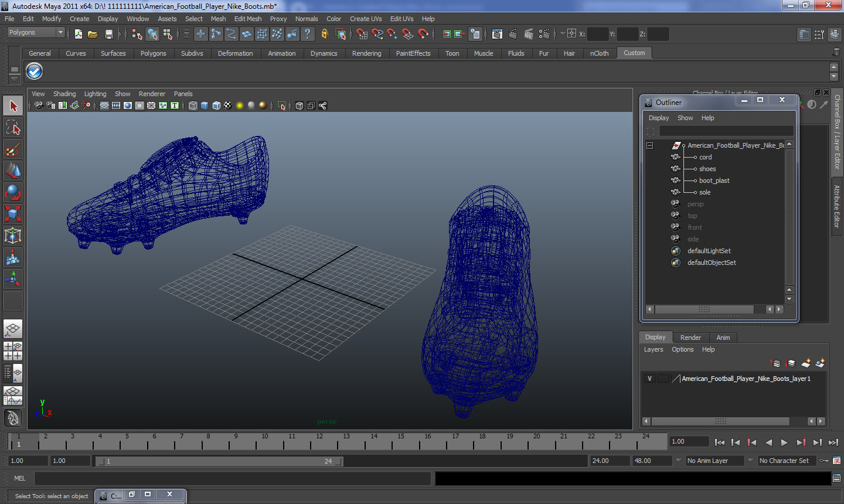Click frame 12 on the timeline
Viewport: 844px width, 504px height.
319,441
